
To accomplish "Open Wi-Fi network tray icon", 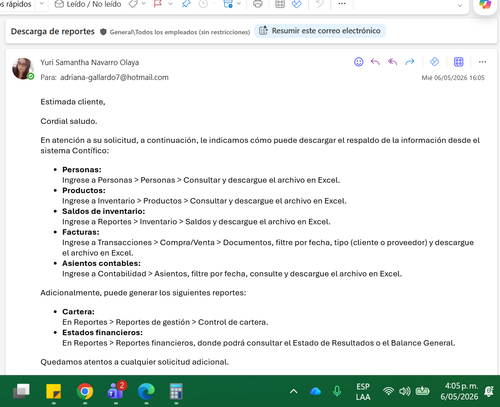I will 388,391.
